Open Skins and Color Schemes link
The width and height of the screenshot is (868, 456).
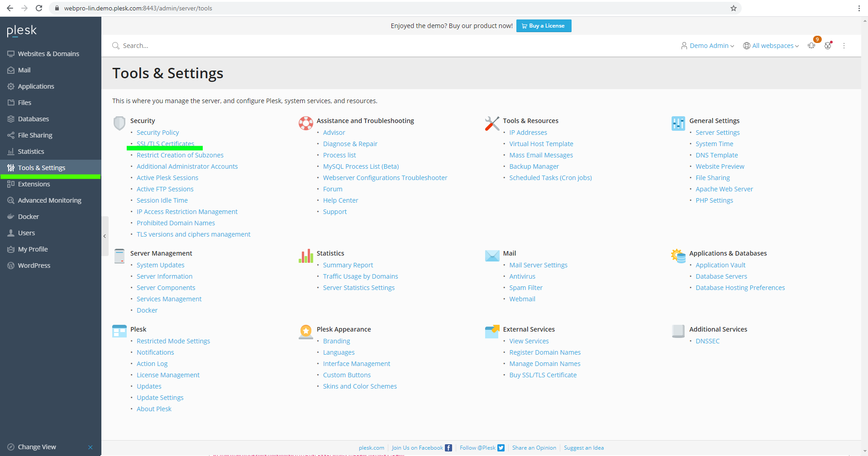360,386
